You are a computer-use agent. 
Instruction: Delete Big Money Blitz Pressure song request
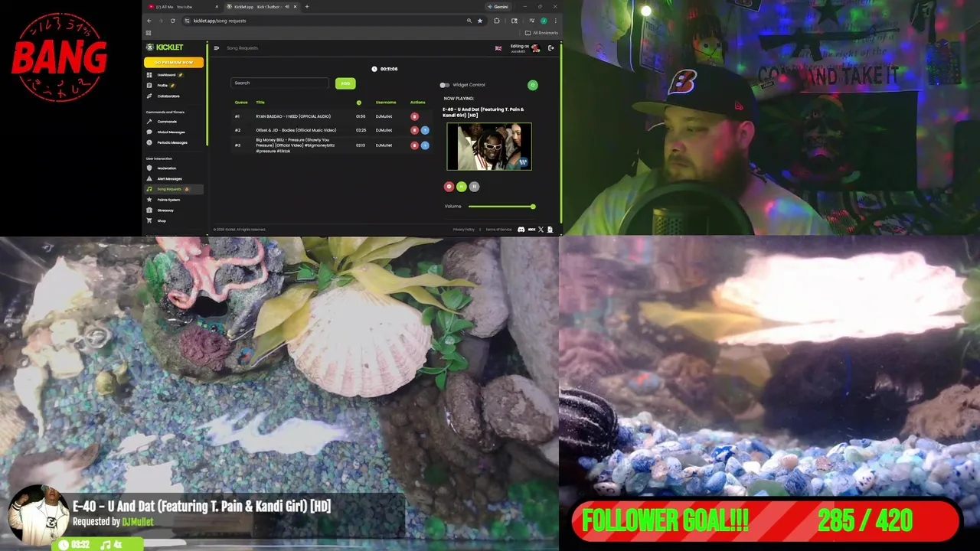click(414, 145)
